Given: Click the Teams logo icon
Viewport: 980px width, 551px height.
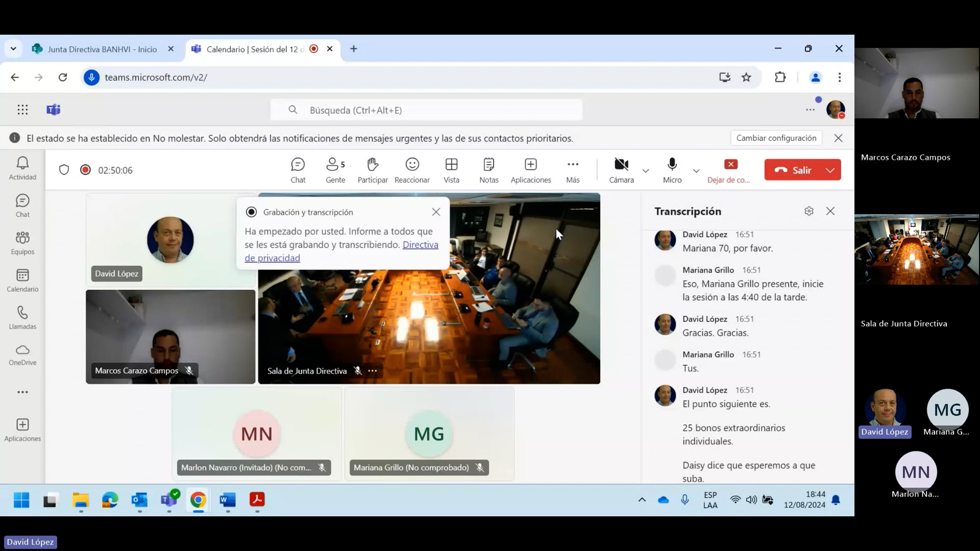Looking at the screenshot, I should pyautogui.click(x=53, y=109).
